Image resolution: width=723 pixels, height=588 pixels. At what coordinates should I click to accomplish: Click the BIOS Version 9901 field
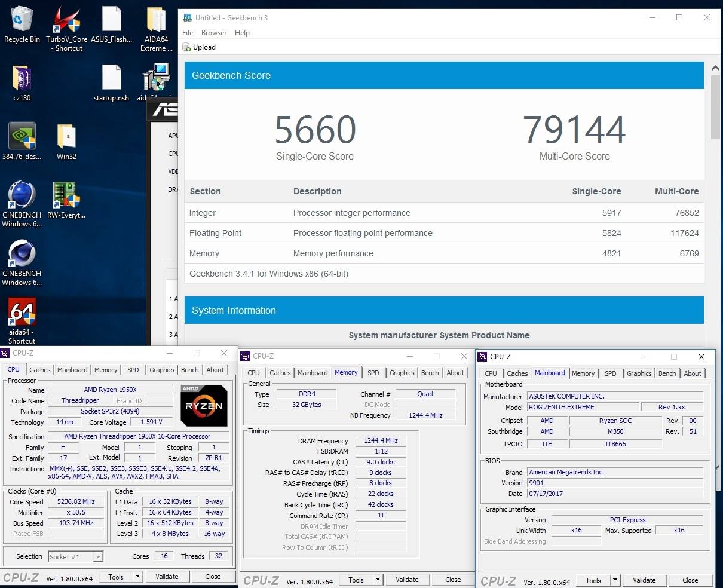click(615, 483)
